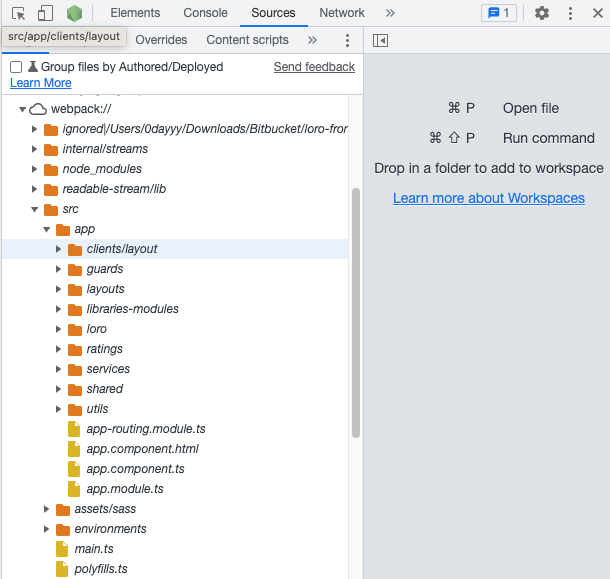Screen dimensions: 610x579
Task: Toggle the device toolbar icon
Action: [45, 13]
